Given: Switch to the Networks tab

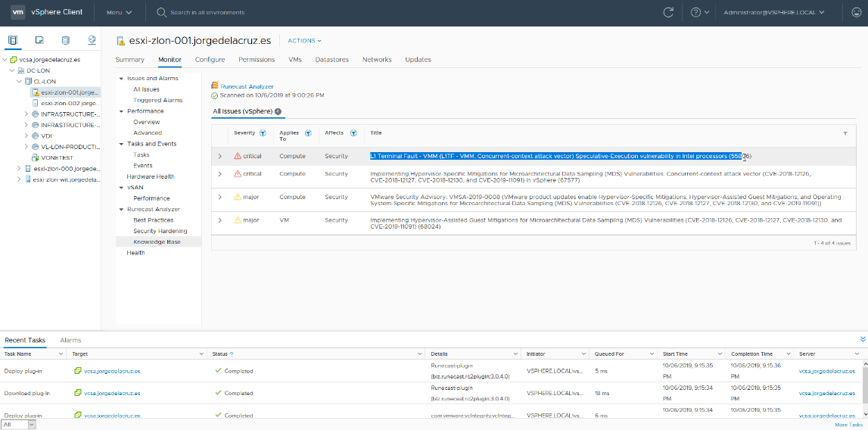Looking at the screenshot, I should coord(377,60).
